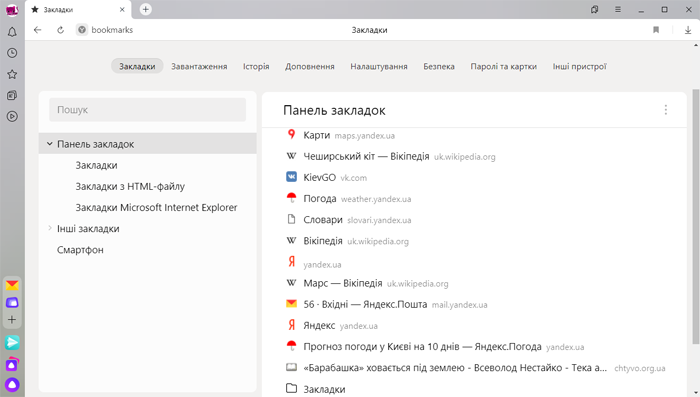
Task: Switch to the Історія tab
Action: click(x=256, y=66)
